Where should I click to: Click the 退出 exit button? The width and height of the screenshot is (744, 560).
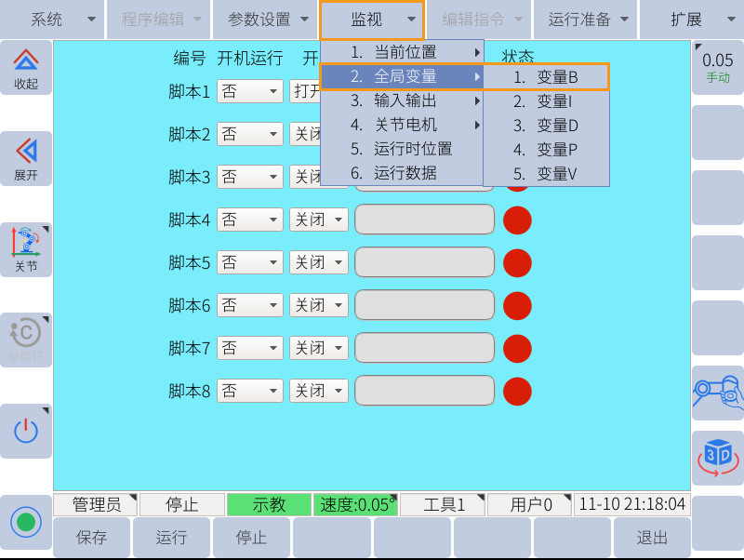pyautogui.click(x=652, y=538)
